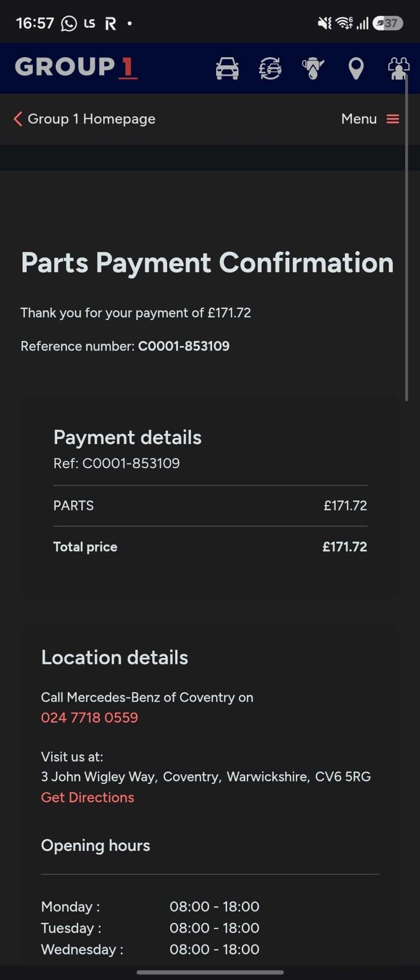Tap the Group 1 logo
The height and width of the screenshot is (980, 420).
[76, 67]
